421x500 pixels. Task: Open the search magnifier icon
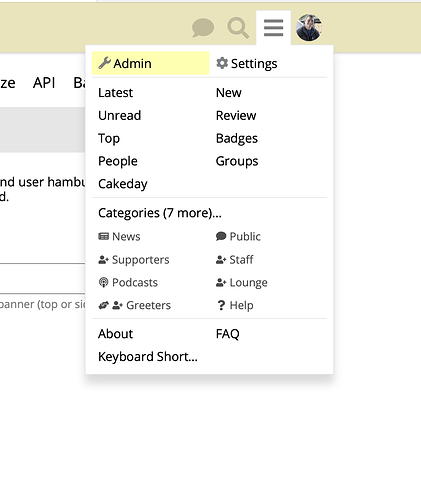click(x=238, y=28)
